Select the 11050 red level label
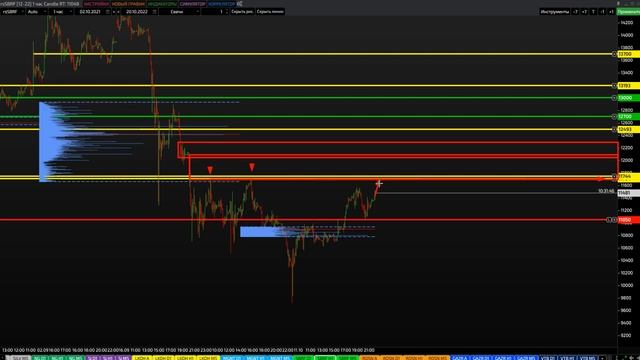 [629, 220]
